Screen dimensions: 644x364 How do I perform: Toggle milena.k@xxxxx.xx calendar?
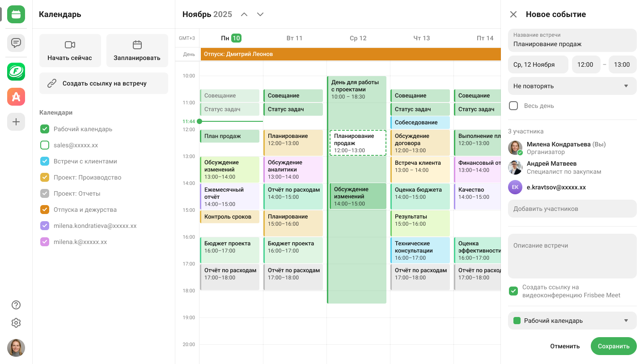[x=45, y=242]
